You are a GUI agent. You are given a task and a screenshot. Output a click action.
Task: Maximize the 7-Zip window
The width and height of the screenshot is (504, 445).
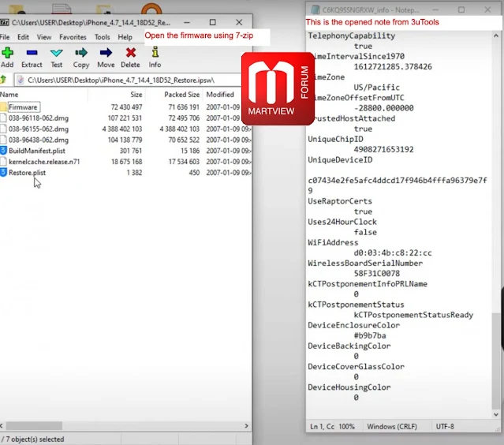[x=212, y=22]
